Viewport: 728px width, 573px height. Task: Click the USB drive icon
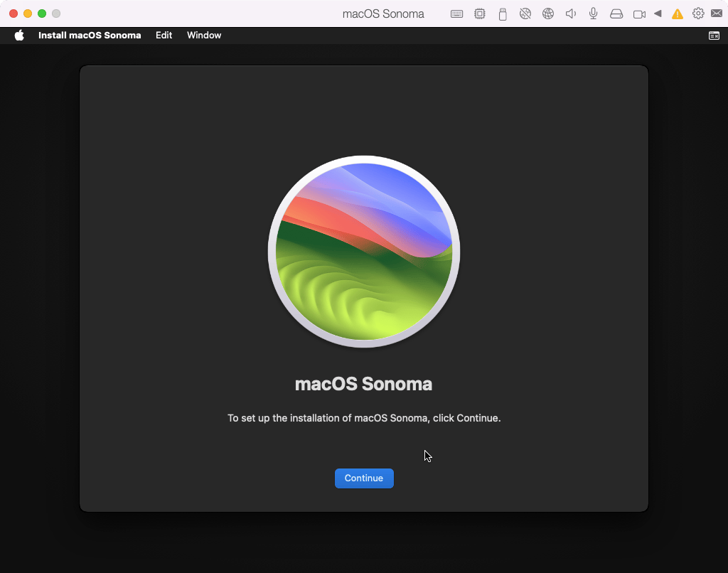[503, 14]
